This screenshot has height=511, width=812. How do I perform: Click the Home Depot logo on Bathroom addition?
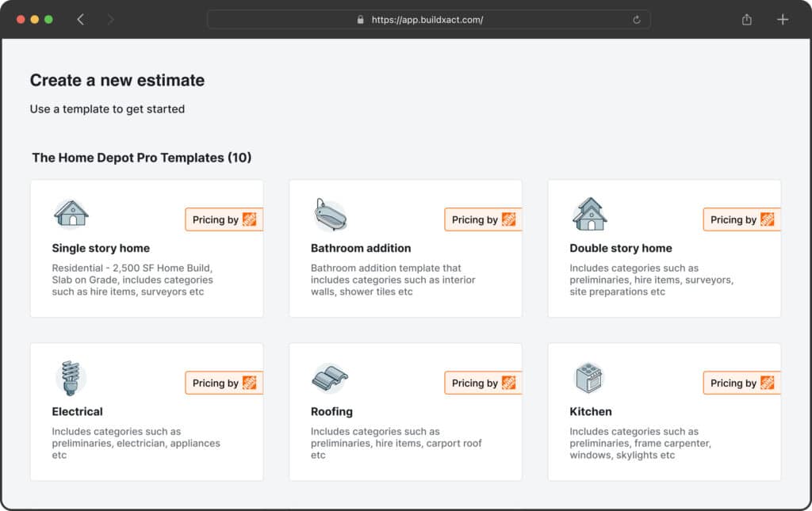tap(509, 219)
